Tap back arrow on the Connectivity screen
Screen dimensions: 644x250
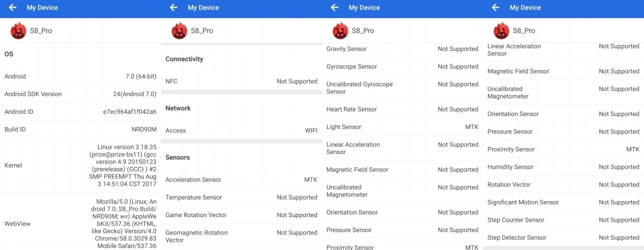(174, 7)
